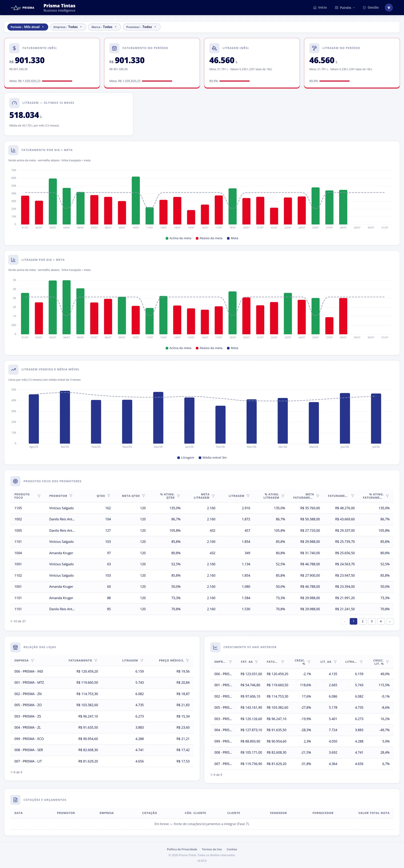Click the paint roller icon on Litragem no Período
Viewport: 404px width, 868px height.
click(x=314, y=48)
